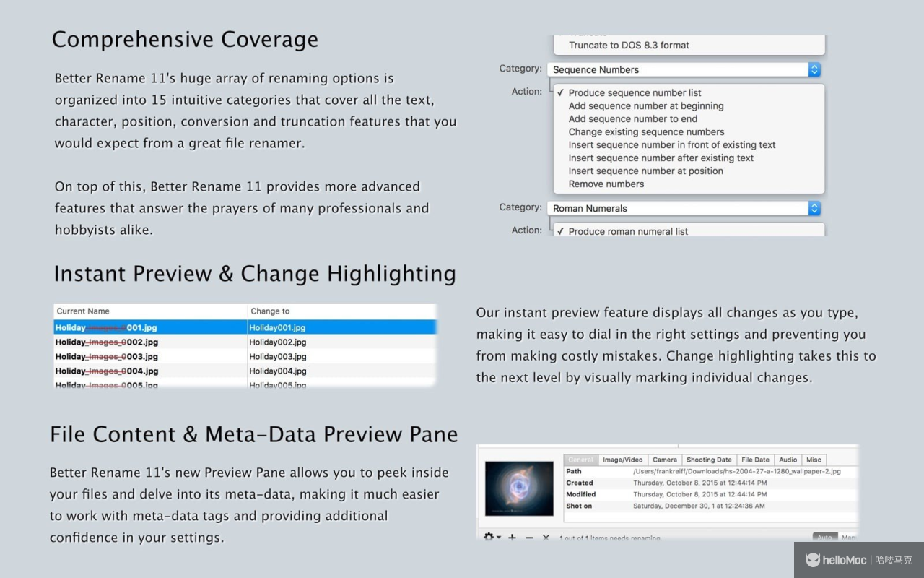Choose Remove numbers action

coord(606,184)
